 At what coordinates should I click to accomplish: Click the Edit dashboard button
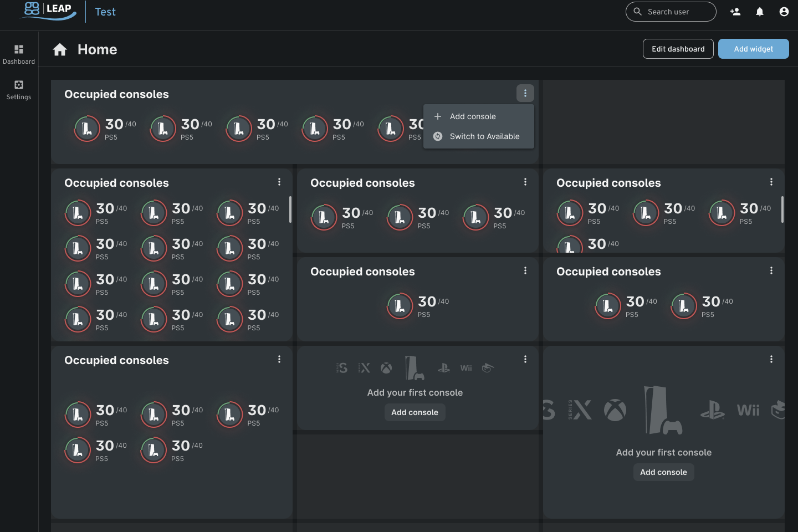[678, 49]
